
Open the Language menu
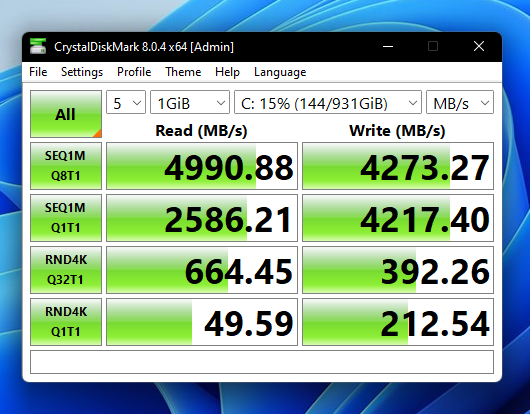click(280, 72)
